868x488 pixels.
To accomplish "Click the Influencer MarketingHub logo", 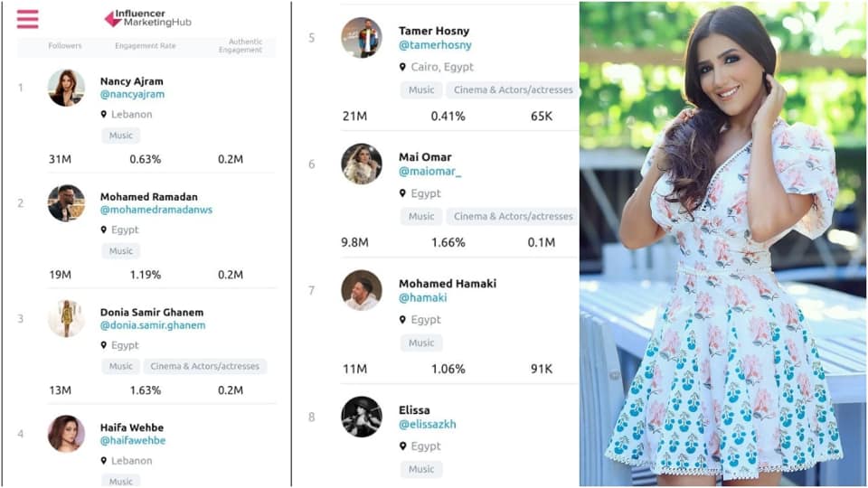I will coord(147,18).
